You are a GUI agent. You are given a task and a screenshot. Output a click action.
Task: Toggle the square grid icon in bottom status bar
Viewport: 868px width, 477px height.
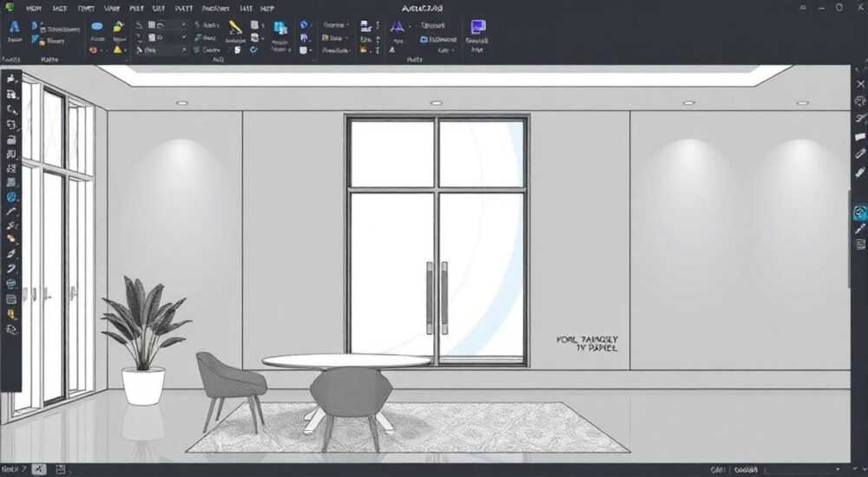pyautogui.click(x=61, y=469)
